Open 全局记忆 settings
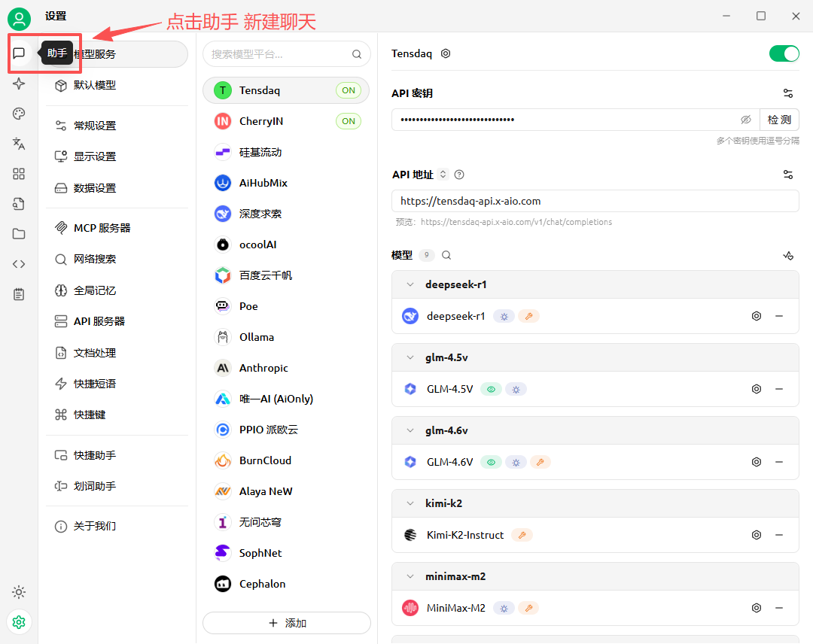The image size is (813, 644). tap(117, 290)
